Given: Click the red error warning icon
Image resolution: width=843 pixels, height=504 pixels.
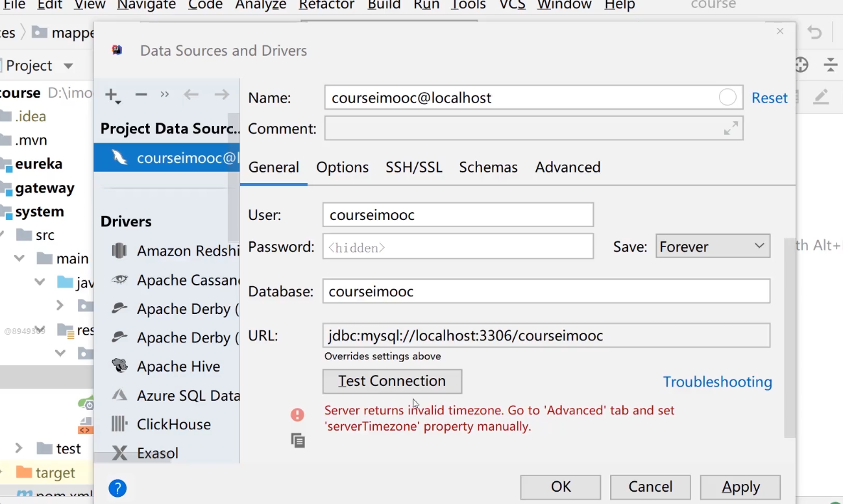Looking at the screenshot, I should tap(297, 414).
